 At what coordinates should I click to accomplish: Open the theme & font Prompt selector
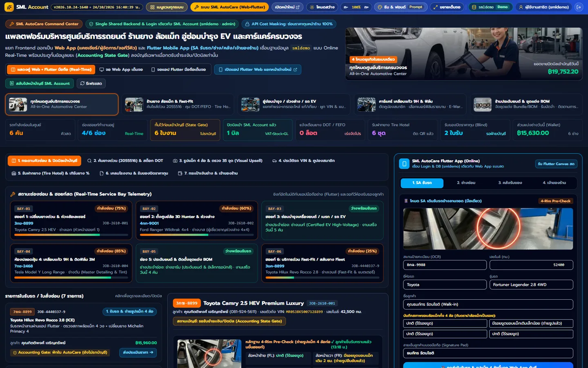pyautogui.click(x=400, y=7)
